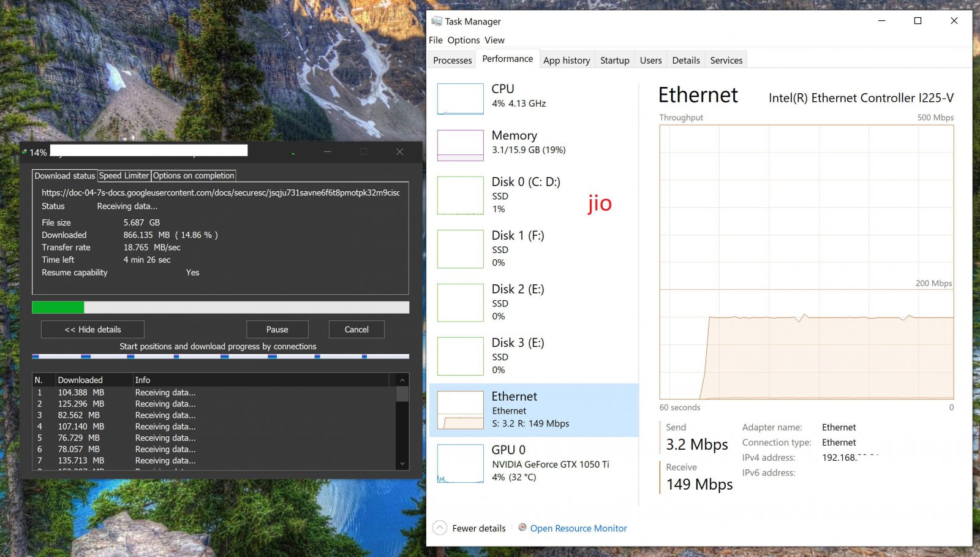Cancel the current download
Screen dimensions: 980x557
point(356,329)
